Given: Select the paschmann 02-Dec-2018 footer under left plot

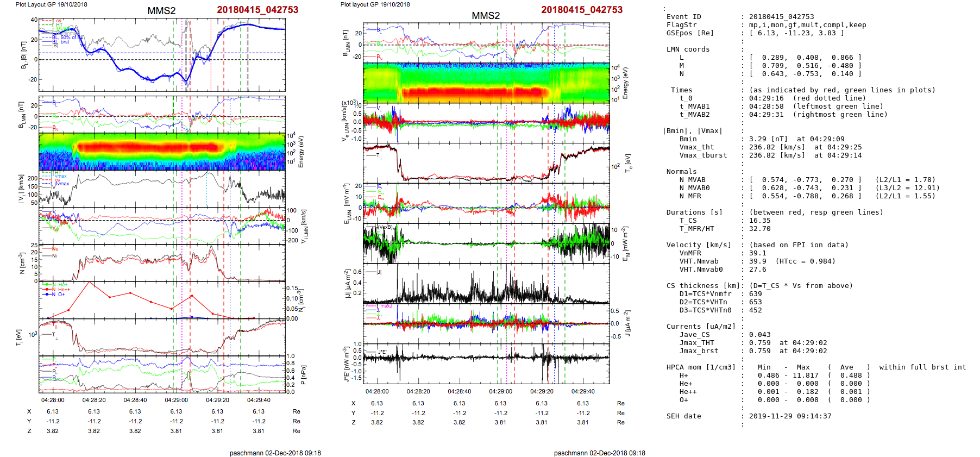Looking at the screenshot, I should pyautogui.click(x=275, y=453).
